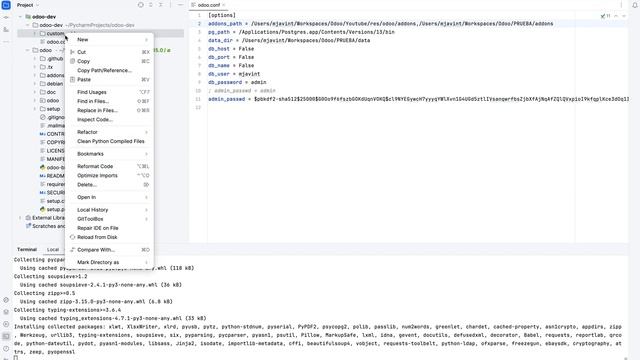Click the Reload from Disk icon
This screenshot has height=360, width=640.
72,237
